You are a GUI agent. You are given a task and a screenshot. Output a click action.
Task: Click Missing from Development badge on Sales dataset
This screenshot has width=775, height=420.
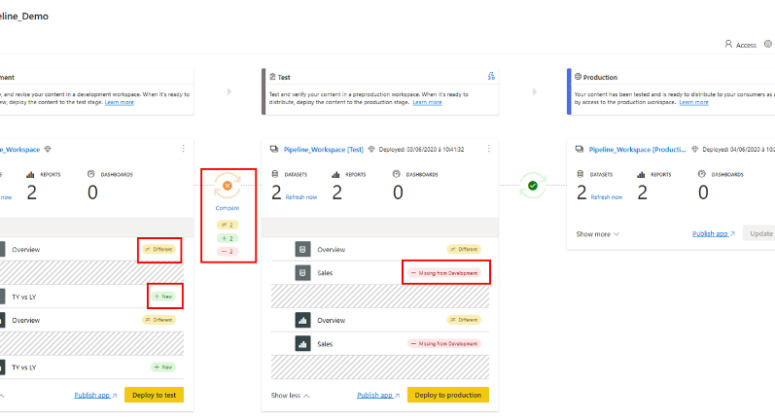[x=445, y=272]
